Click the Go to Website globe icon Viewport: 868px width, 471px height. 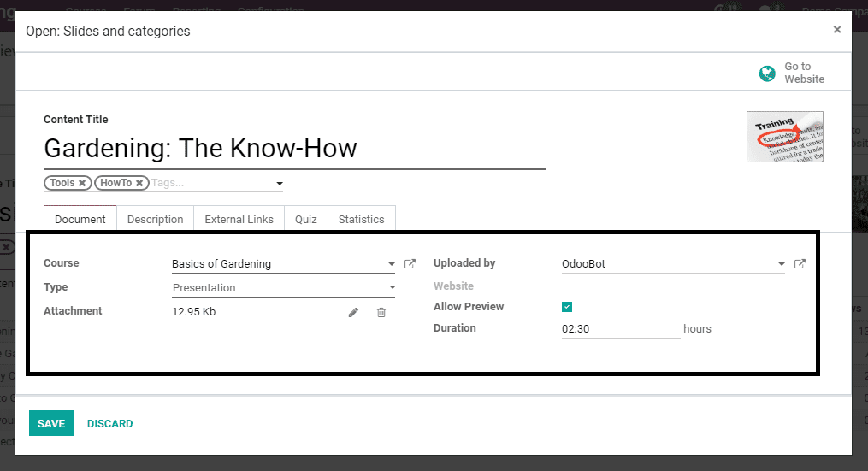tap(767, 73)
